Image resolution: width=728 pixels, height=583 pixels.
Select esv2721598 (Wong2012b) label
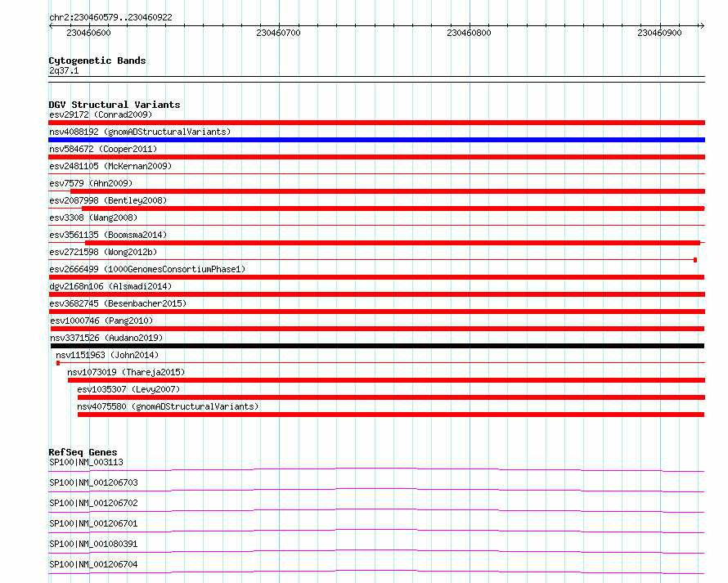point(103,252)
